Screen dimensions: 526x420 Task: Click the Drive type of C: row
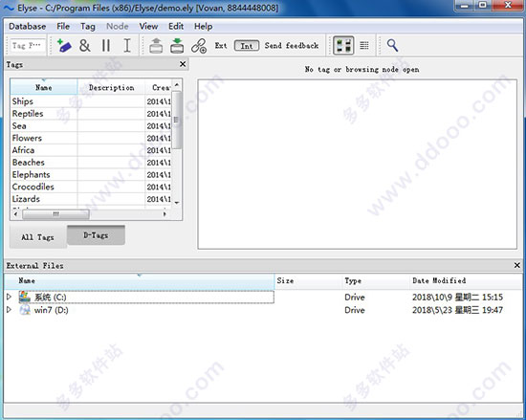[355, 298]
